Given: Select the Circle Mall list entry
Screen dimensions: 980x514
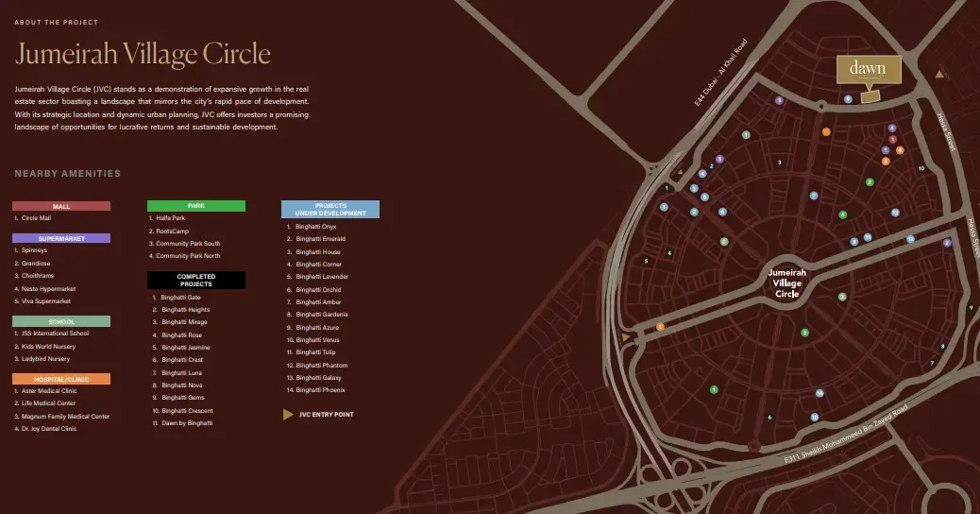Looking at the screenshot, I should point(32,218).
